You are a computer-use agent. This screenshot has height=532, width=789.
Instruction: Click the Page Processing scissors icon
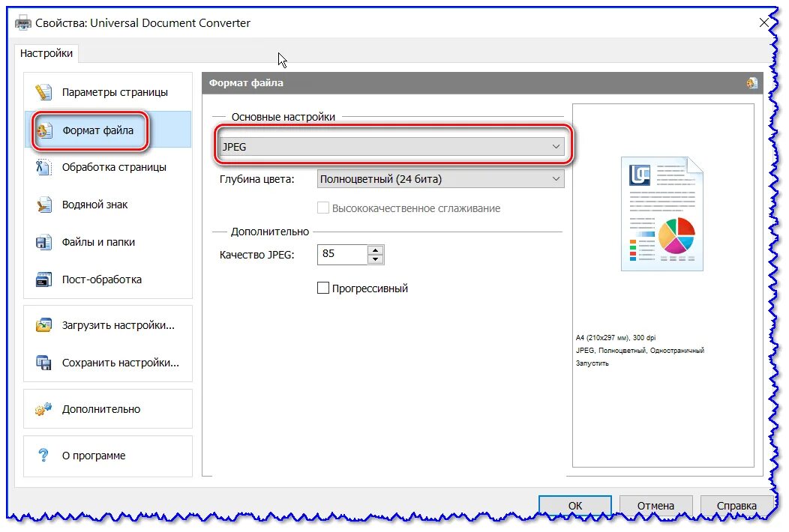coord(43,167)
